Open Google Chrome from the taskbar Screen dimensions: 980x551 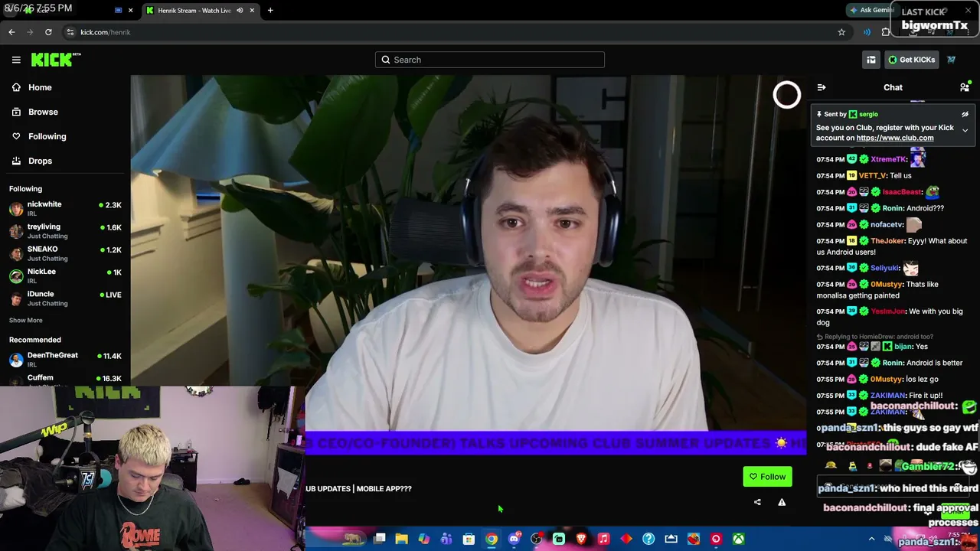point(492,539)
